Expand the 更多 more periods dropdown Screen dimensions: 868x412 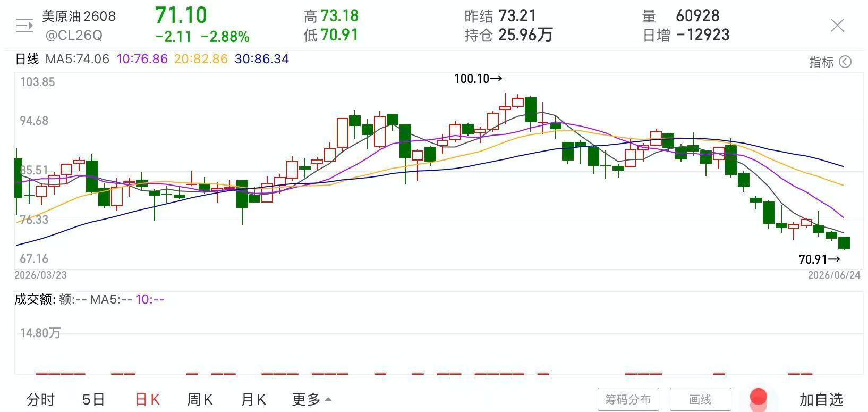(312, 399)
